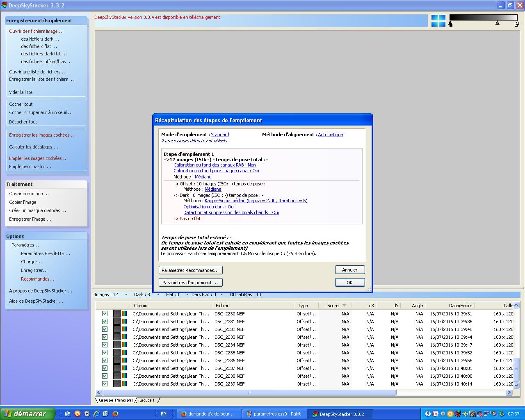Click the 'Standard' stacking mode link

[x=220, y=135]
